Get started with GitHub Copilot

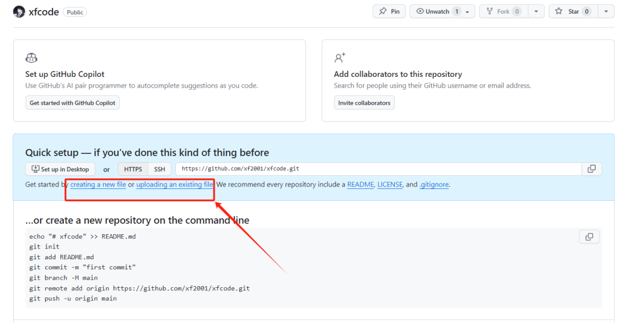pyautogui.click(x=72, y=103)
